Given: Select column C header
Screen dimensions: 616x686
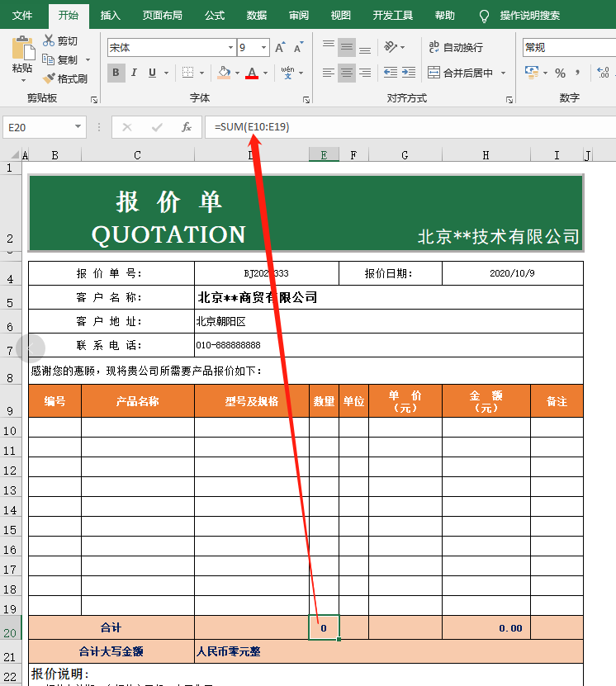Looking at the screenshot, I should click(x=137, y=155).
